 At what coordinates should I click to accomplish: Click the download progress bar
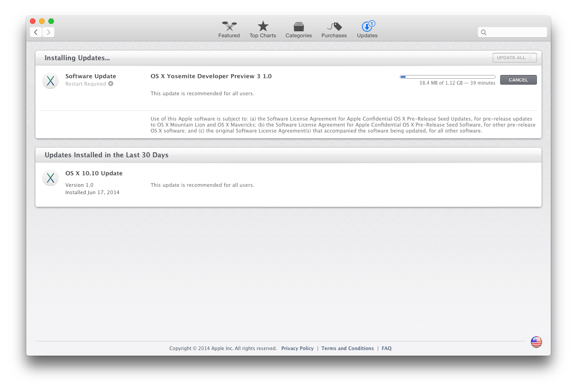click(x=448, y=77)
